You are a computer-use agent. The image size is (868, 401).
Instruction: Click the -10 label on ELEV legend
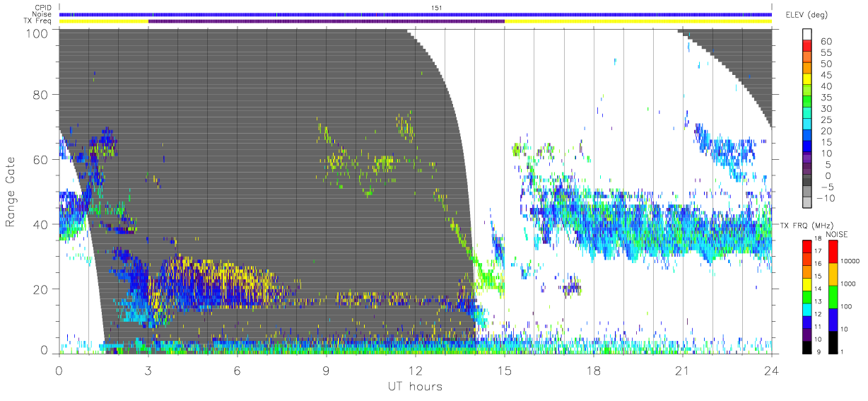pos(824,198)
